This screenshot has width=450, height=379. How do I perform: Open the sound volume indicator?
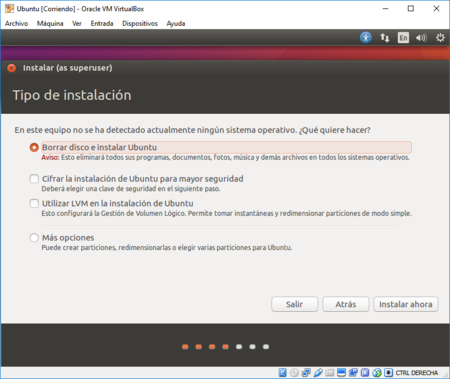click(421, 38)
